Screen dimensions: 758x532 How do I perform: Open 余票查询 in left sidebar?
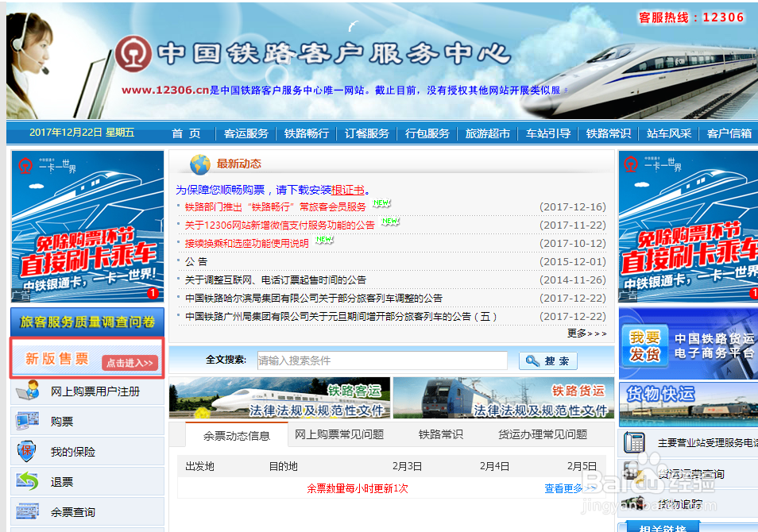[x=73, y=512]
